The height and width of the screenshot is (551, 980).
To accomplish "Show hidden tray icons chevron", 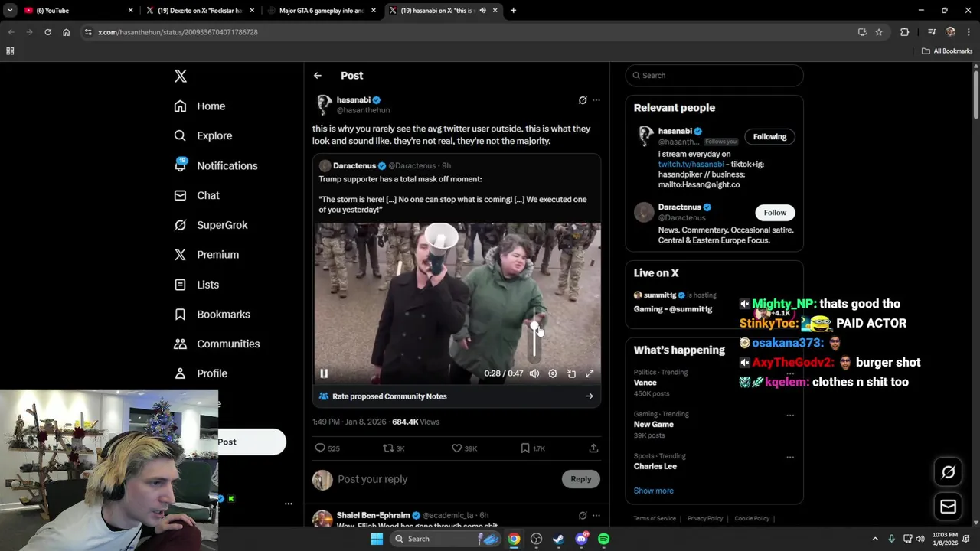I will [875, 539].
